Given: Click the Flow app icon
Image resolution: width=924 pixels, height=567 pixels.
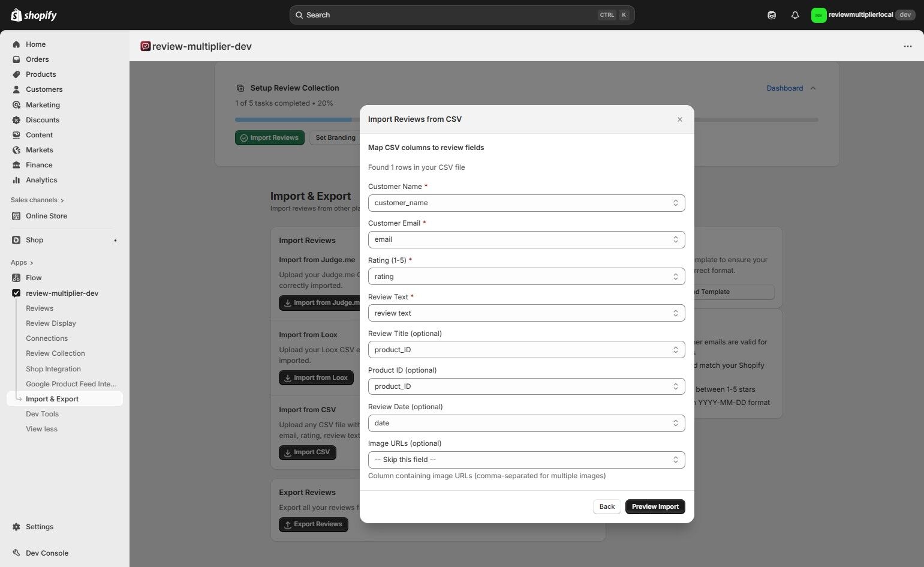Looking at the screenshot, I should 16,278.
